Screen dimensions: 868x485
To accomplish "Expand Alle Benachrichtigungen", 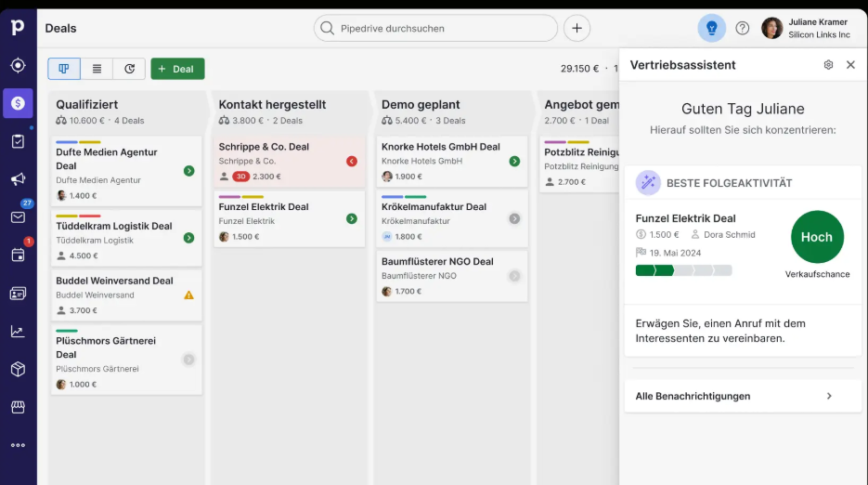I will coord(743,396).
